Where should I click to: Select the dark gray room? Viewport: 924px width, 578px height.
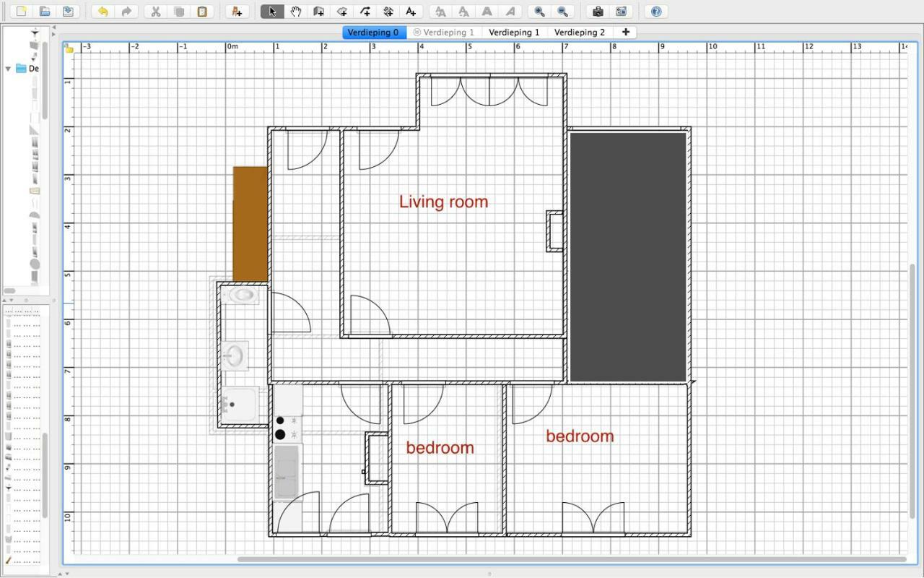point(628,256)
